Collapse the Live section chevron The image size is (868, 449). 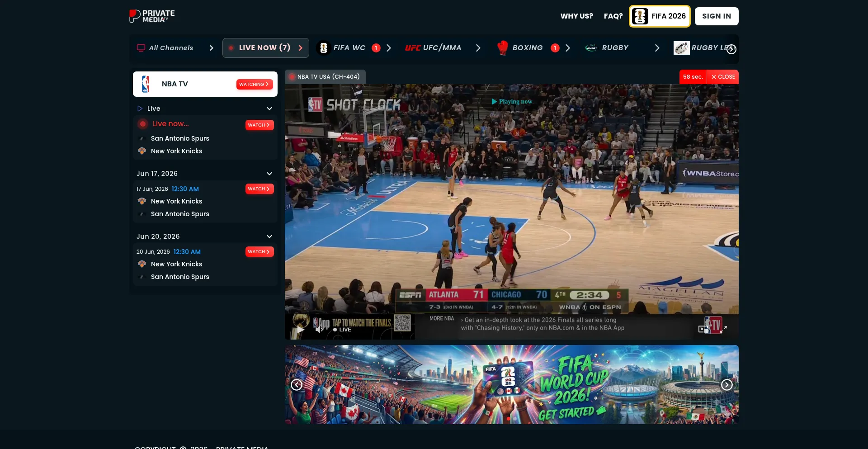tap(269, 109)
